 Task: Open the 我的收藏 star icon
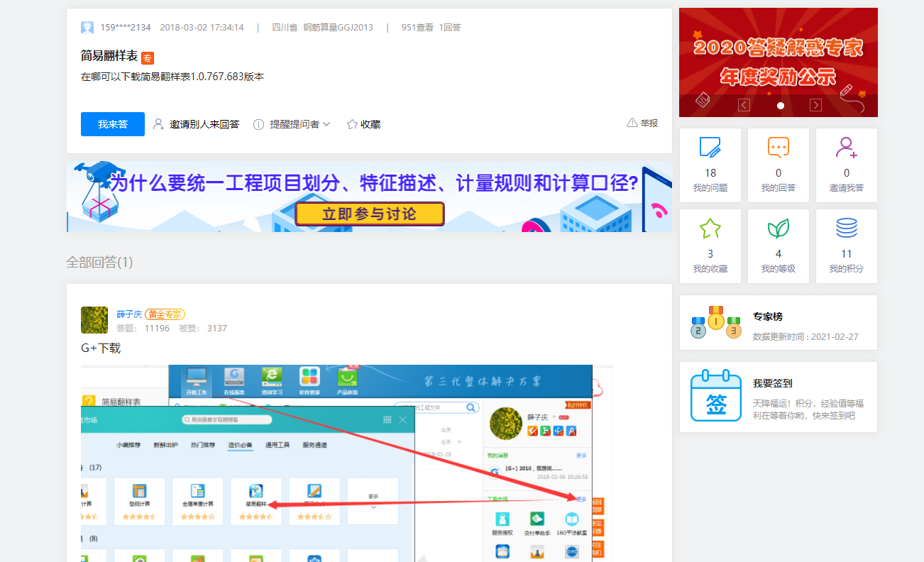point(710,228)
